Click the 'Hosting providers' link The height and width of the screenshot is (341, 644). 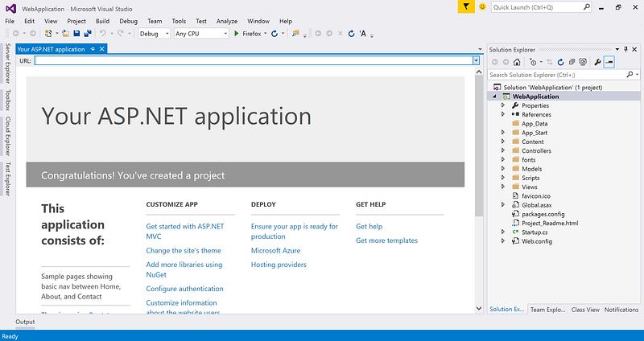[x=279, y=265]
